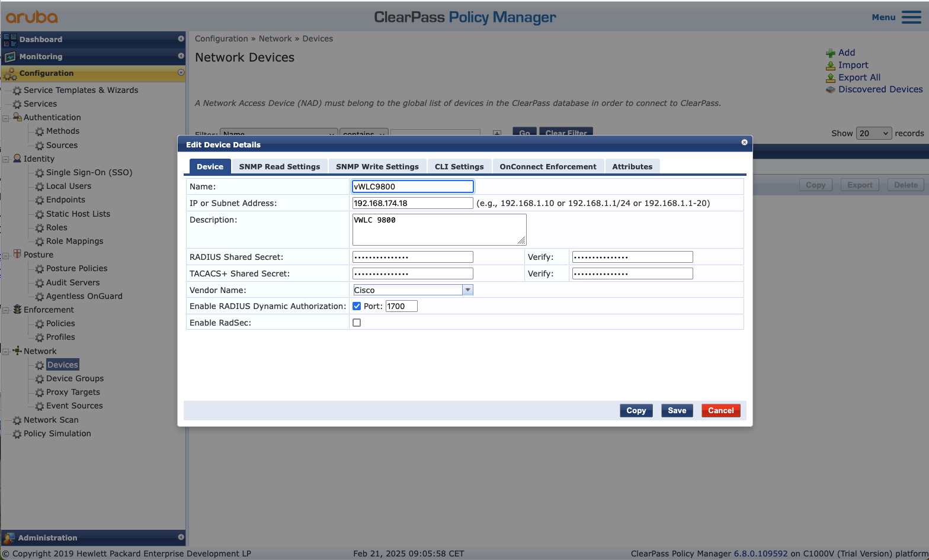Viewport: 929px width, 560px height.
Task: Click the red Cancel button
Action: 721,410
